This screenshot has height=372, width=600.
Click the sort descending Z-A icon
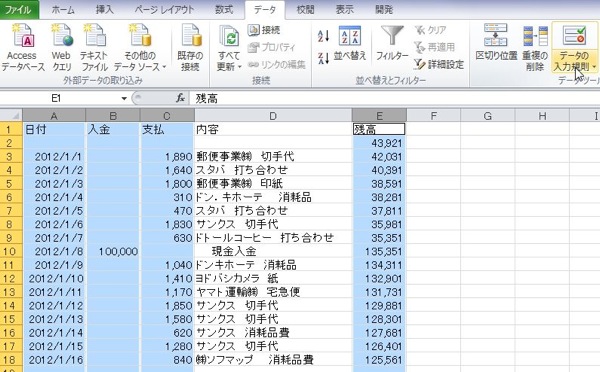point(324,58)
